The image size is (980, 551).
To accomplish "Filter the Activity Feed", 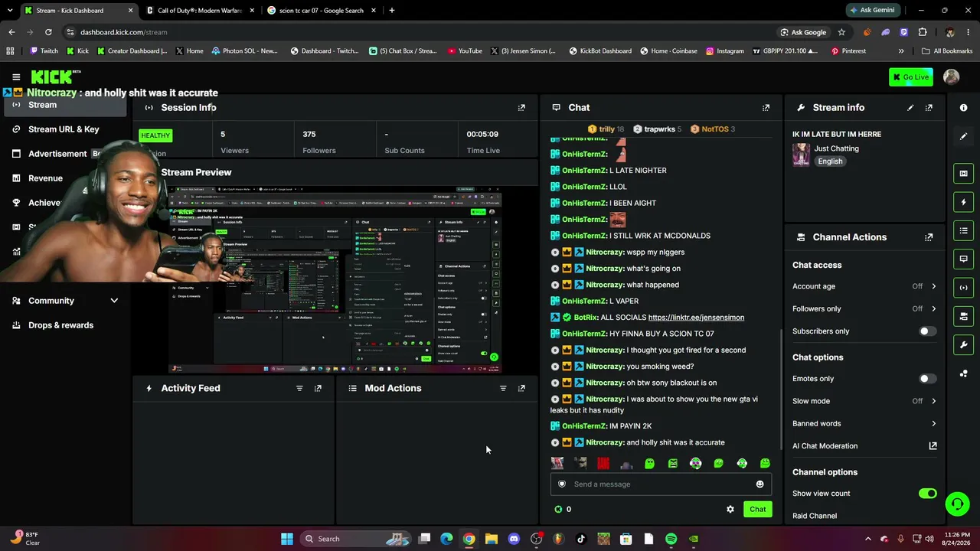I will tap(299, 388).
